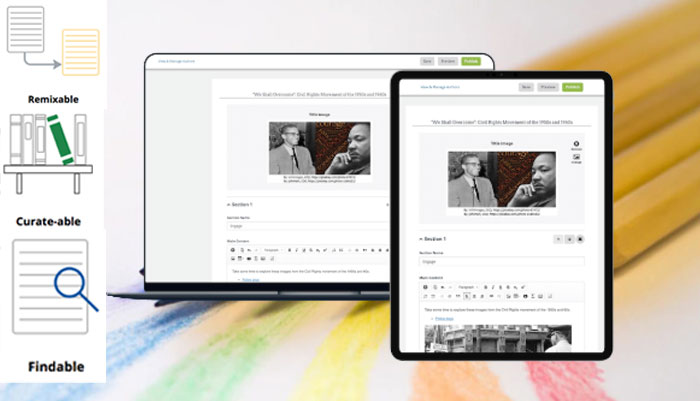Click the delete section icon on the tablet Section 1

click(x=580, y=239)
